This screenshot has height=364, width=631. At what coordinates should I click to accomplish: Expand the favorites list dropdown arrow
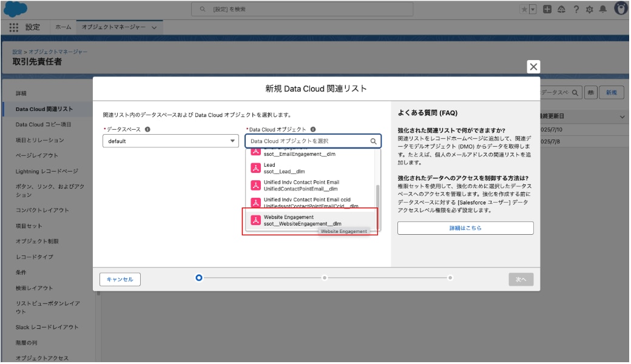[x=533, y=9]
